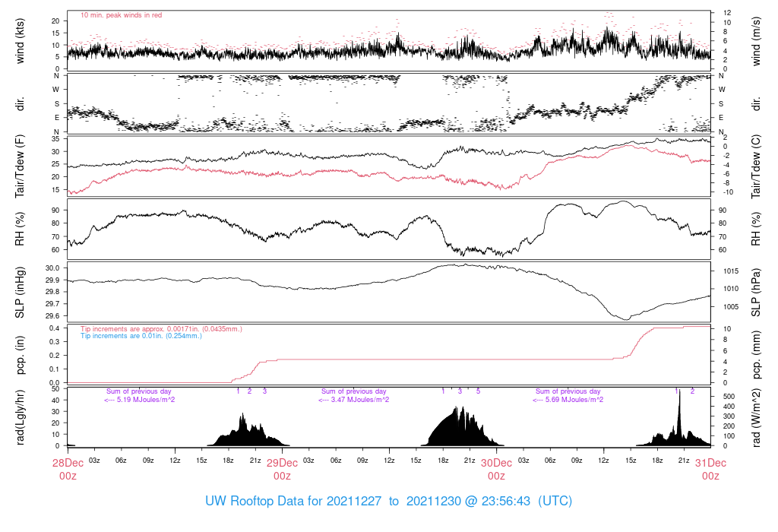
Task: Select the 'SLP (hPa)' axis label
Action: pyautogui.click(x=756, y=292)
